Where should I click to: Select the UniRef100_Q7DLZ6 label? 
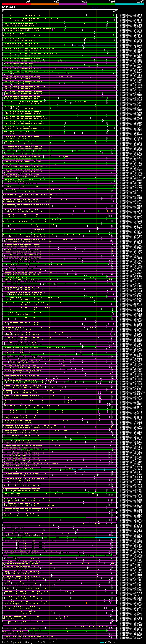tap(131, 45)
